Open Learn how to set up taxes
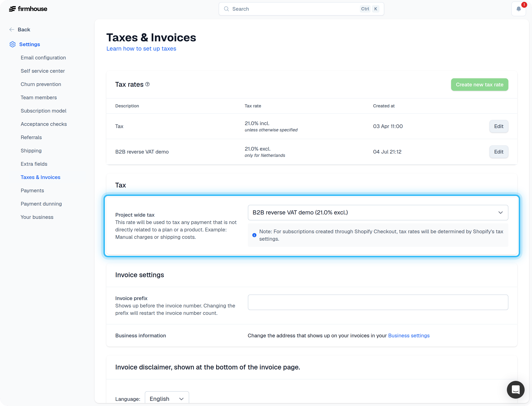This screenshot has width=532, height=406. click(x=141, y=49)
